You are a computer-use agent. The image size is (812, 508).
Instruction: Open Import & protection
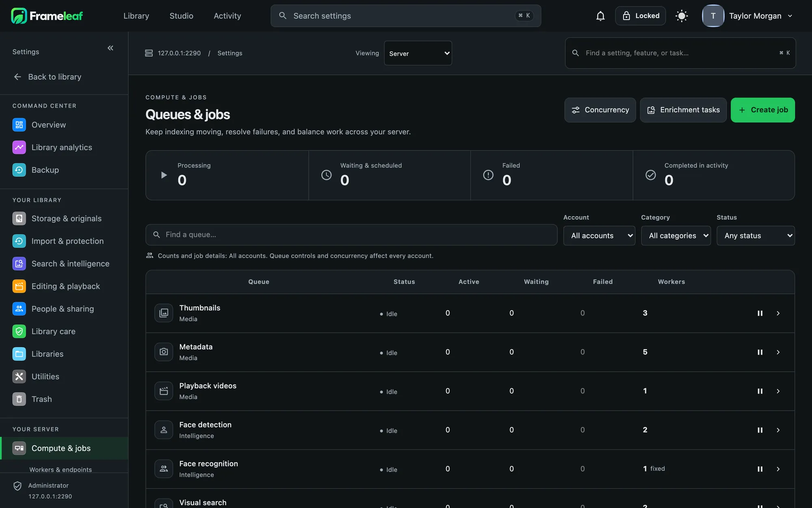click(64, 241)
